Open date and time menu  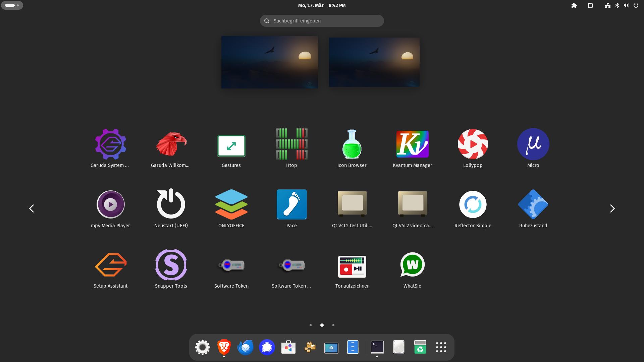[x=322, y=5]
